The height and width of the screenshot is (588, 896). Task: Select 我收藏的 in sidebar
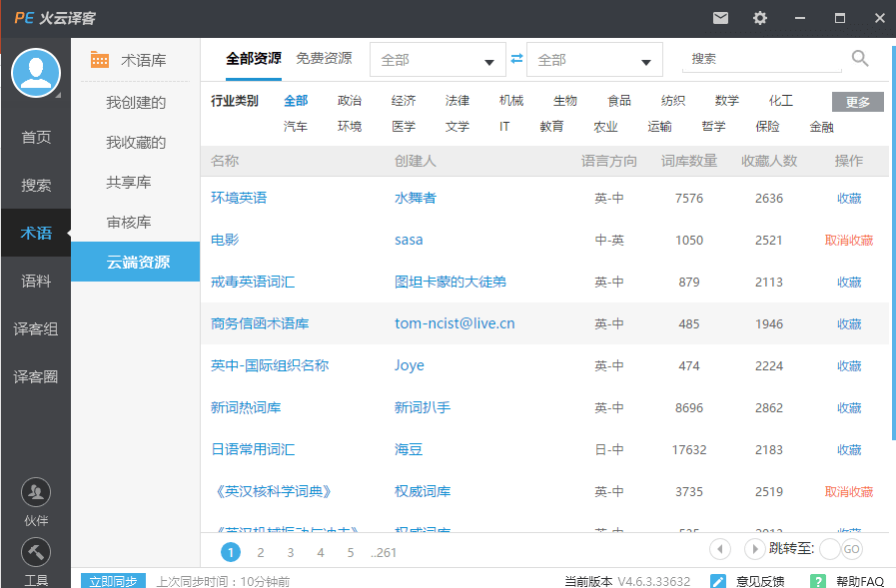136,143
